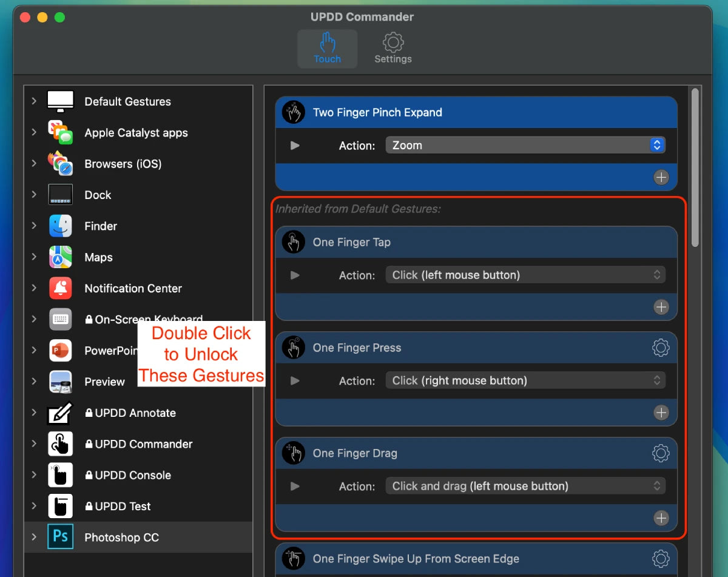The height and width of the screenshot is (577, 728).
Task: Open the Click (left mouse button) dropdown
Action: [525, 275]
